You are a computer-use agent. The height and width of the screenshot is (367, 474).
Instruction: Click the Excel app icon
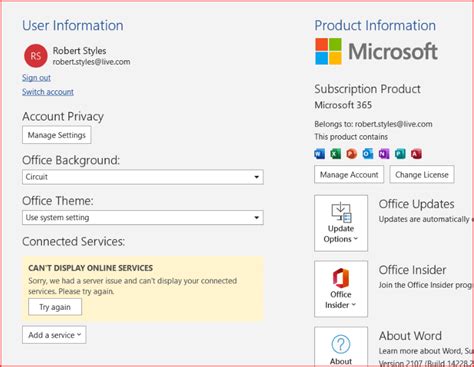(x=335, y=154)
